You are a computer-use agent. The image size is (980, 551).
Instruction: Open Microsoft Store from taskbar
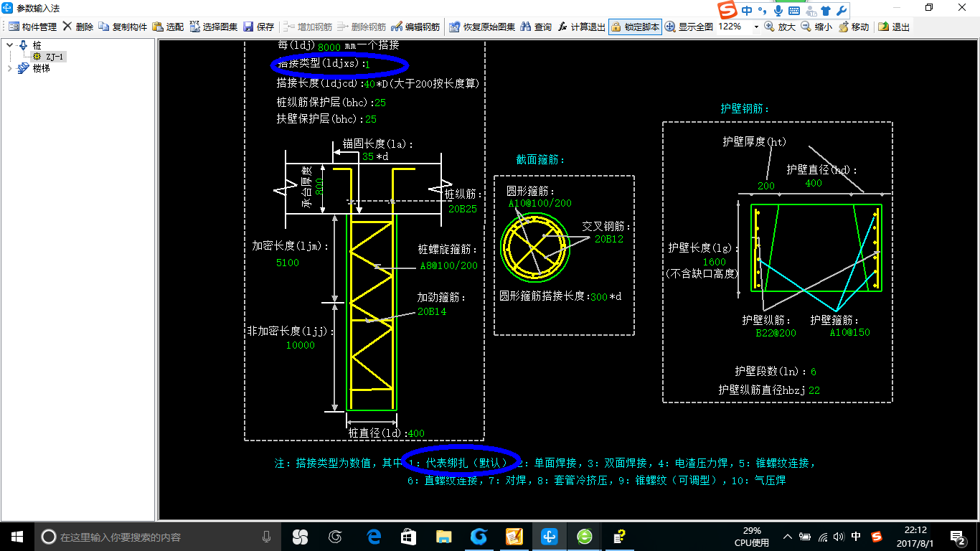(x=409, y=537)
